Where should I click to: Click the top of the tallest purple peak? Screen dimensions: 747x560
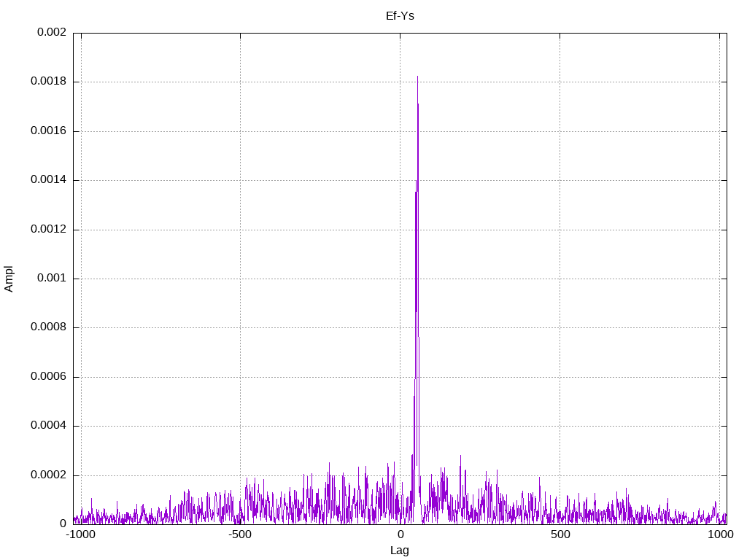417,77
